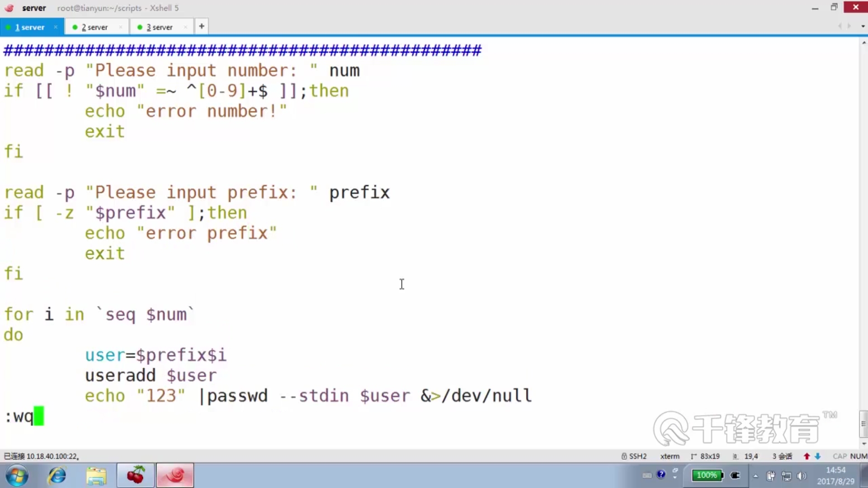This screenshot has width=868, height=488.
Task: Click the Xshell app logo icon
Action: pyautogui.click(x=9, y=8)
